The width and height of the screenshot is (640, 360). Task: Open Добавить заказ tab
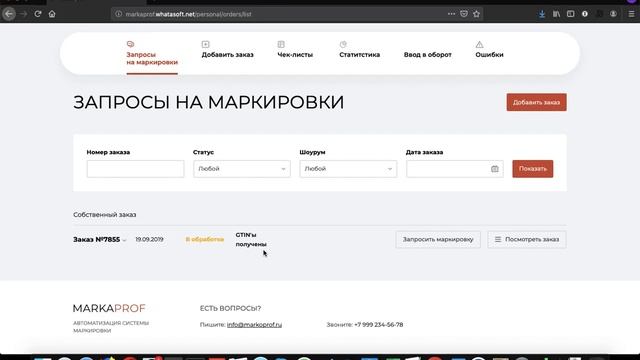pos(227,55)
